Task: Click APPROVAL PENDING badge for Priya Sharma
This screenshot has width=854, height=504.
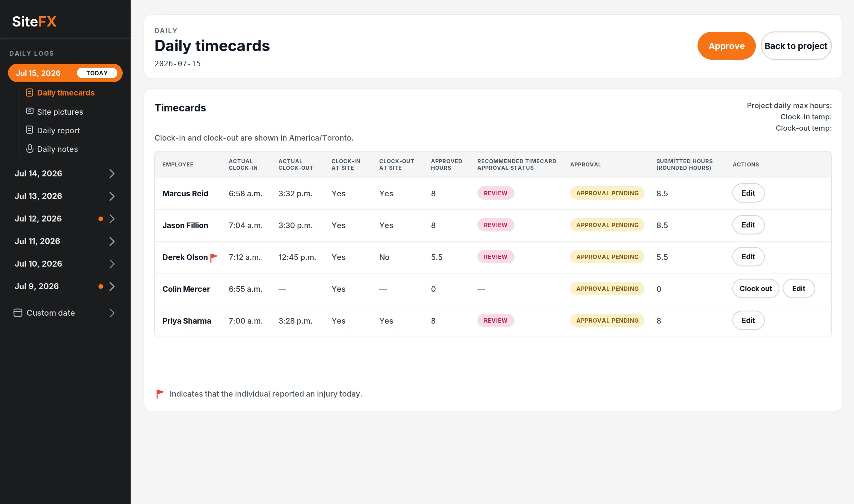Action: pos(607,321)
